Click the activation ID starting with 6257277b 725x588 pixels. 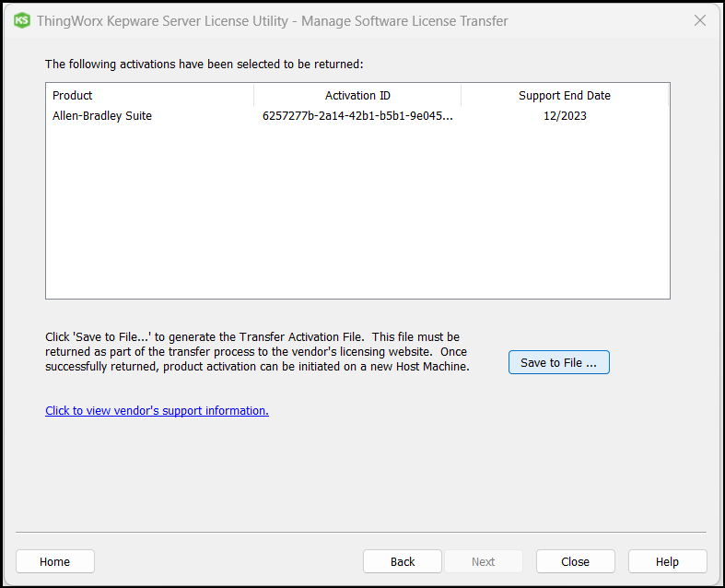(x=357, y=116)
